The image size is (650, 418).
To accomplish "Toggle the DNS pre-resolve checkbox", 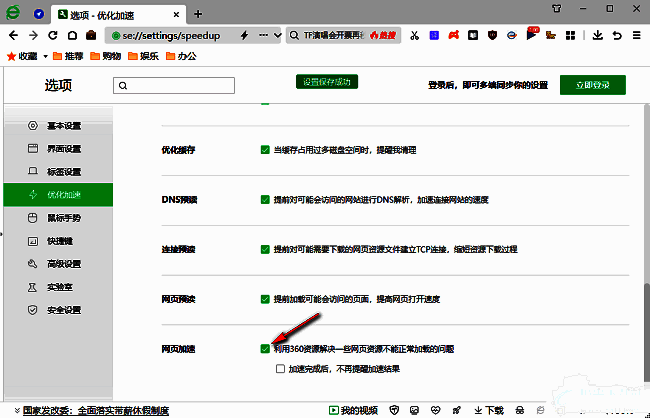I will (265, 199).
